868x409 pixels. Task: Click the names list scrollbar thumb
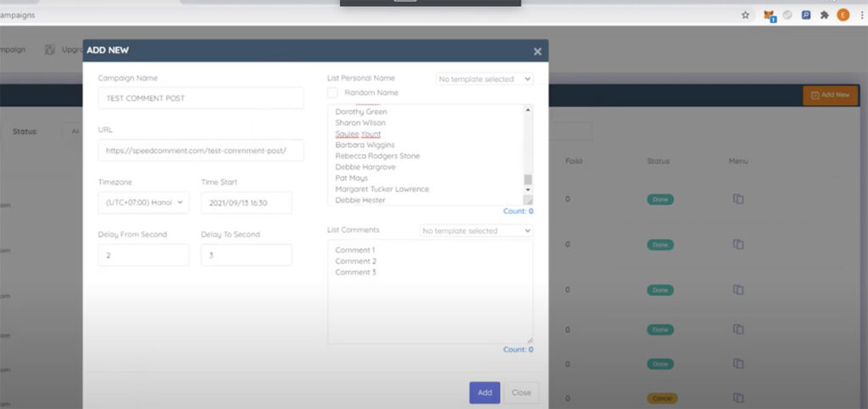click(x=527, y=179)
